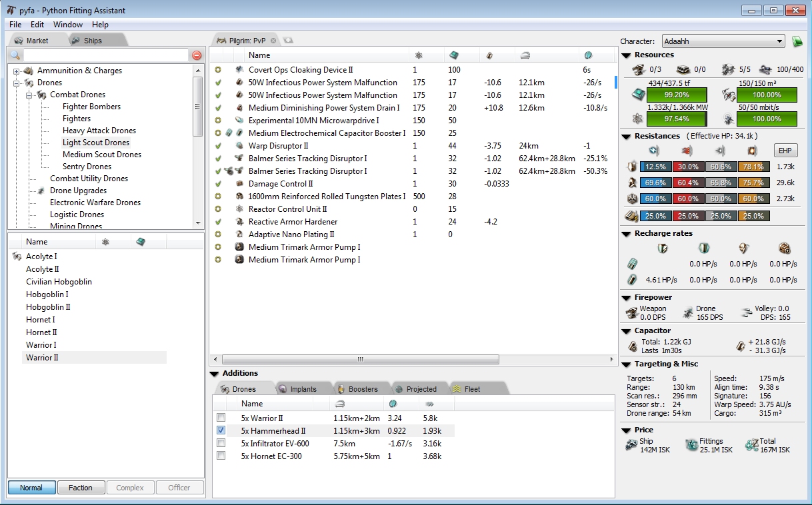Close the Pilgrim: PvP fitting tab
Viewport: 812px width, 505px height.
tap(273, 41)
